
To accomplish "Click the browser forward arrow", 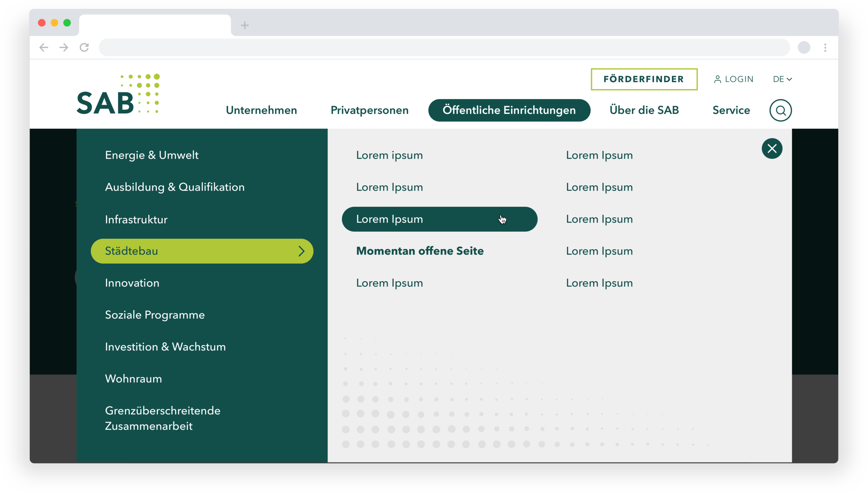I will coord(64,47).
